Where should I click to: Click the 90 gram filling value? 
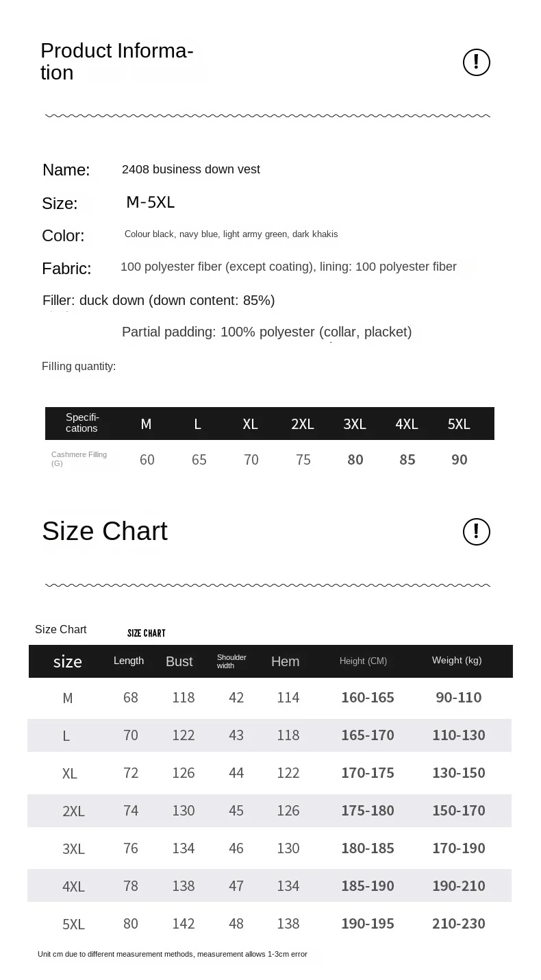(x=460, y=460)
